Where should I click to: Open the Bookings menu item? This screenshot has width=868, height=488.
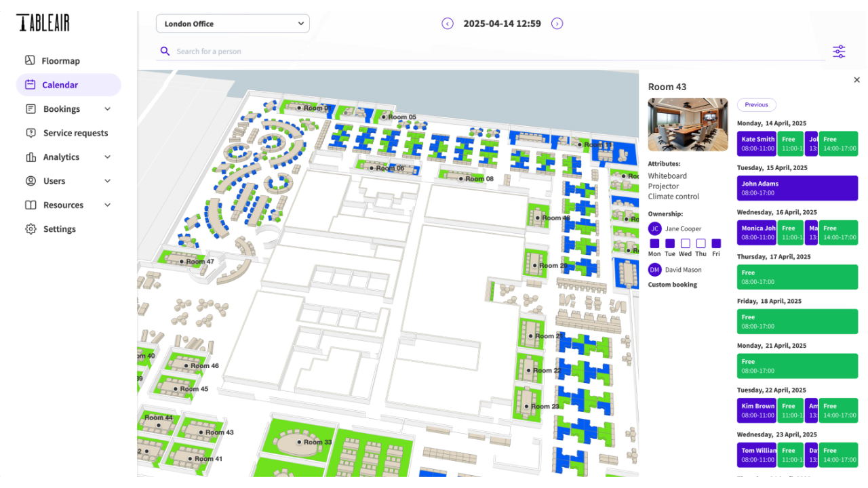(x=61, y=108)
